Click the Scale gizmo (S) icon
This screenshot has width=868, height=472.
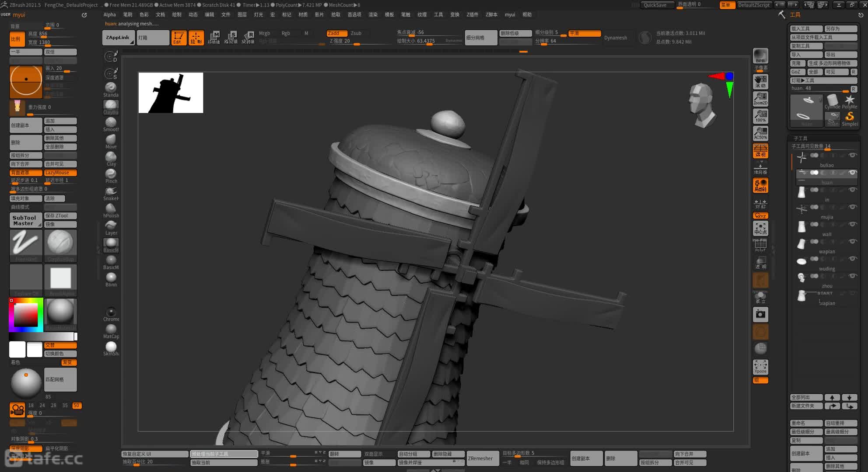(231, 38)
